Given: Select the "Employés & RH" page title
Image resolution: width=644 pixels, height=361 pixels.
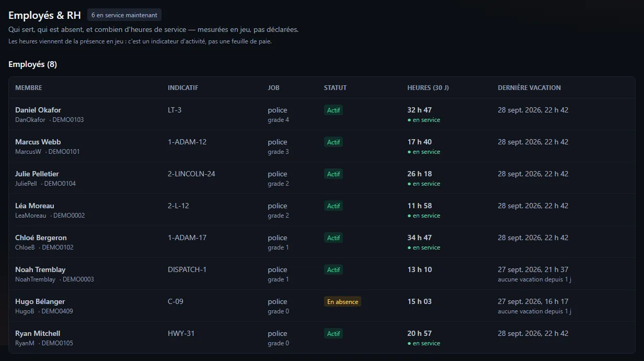Looking at the screenshot, I should tap(44, 15).
